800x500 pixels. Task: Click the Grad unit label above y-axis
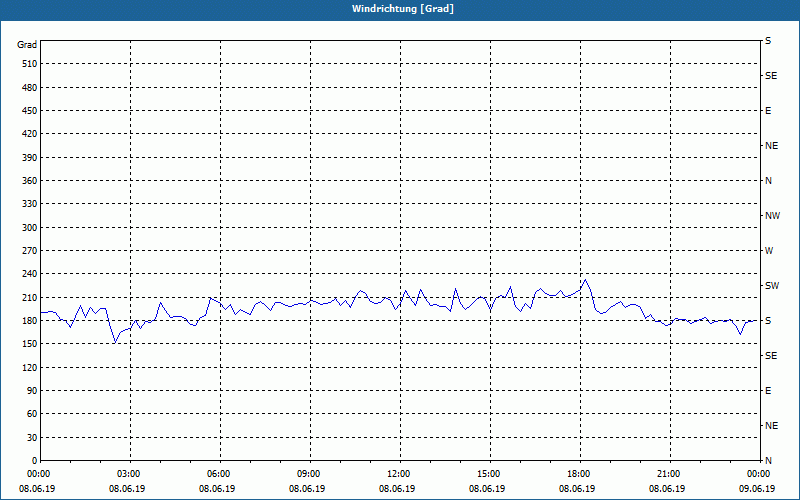[27, 45]
